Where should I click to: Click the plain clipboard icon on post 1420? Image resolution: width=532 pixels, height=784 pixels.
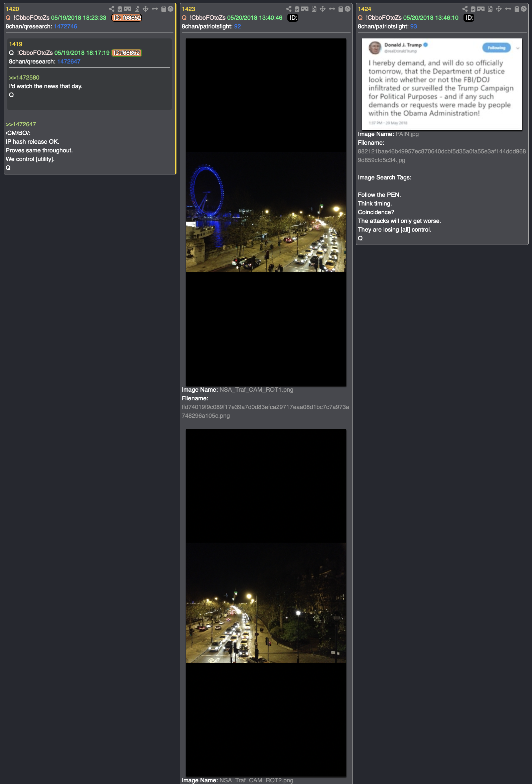pos(164,9)
